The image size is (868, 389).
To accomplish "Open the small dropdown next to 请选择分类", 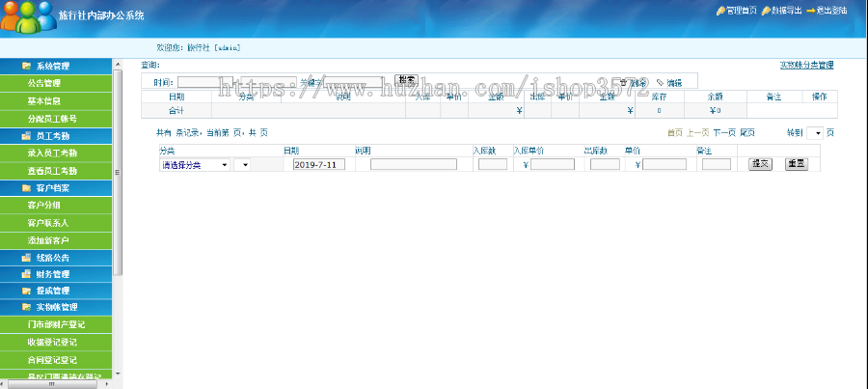I will [242, 165].
